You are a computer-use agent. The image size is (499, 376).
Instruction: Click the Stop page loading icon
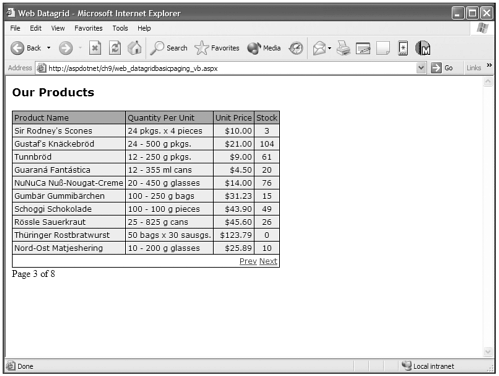(95, 48)
